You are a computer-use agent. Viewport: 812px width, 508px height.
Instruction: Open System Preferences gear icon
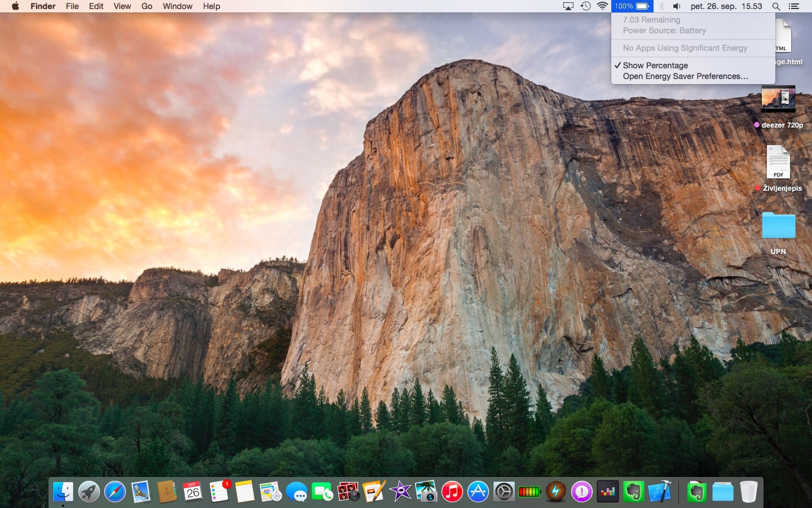point(504,492)
